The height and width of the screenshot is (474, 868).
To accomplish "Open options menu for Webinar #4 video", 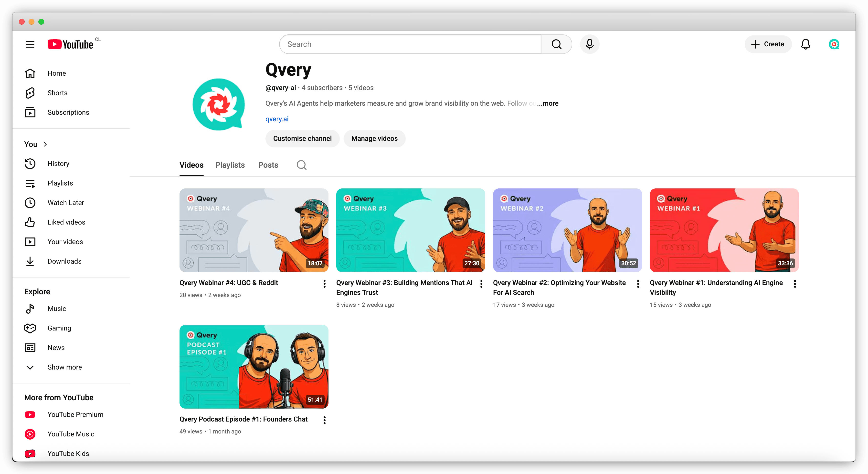I will click(x=325, y=284).
